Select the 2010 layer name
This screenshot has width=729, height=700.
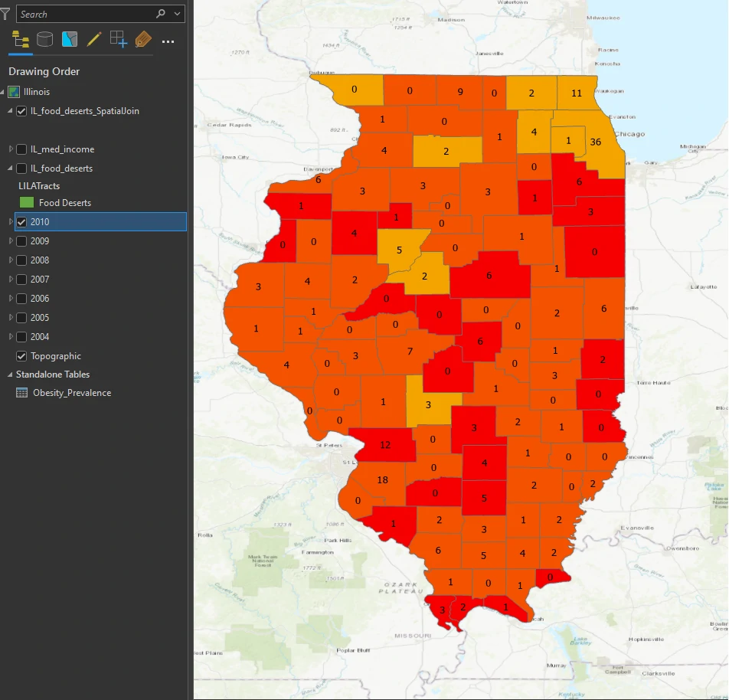pos(40,222)
